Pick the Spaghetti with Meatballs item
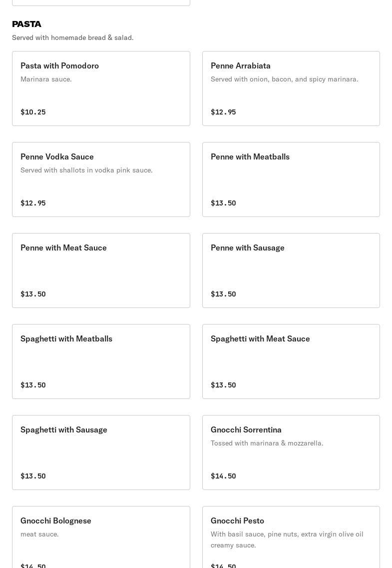This screenshot has height=568, width=392. (101, 361)
